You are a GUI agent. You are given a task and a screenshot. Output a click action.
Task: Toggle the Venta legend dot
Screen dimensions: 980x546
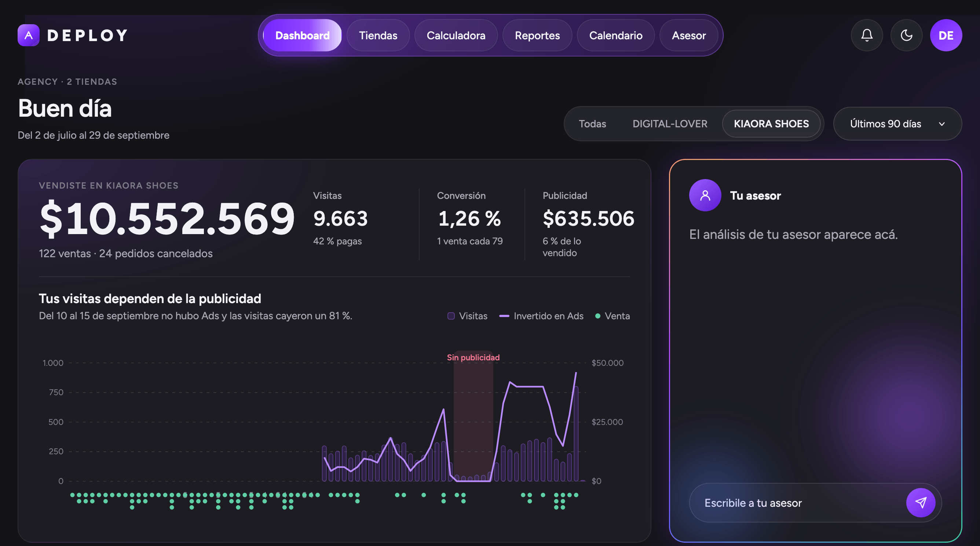(x=612, y=316)
